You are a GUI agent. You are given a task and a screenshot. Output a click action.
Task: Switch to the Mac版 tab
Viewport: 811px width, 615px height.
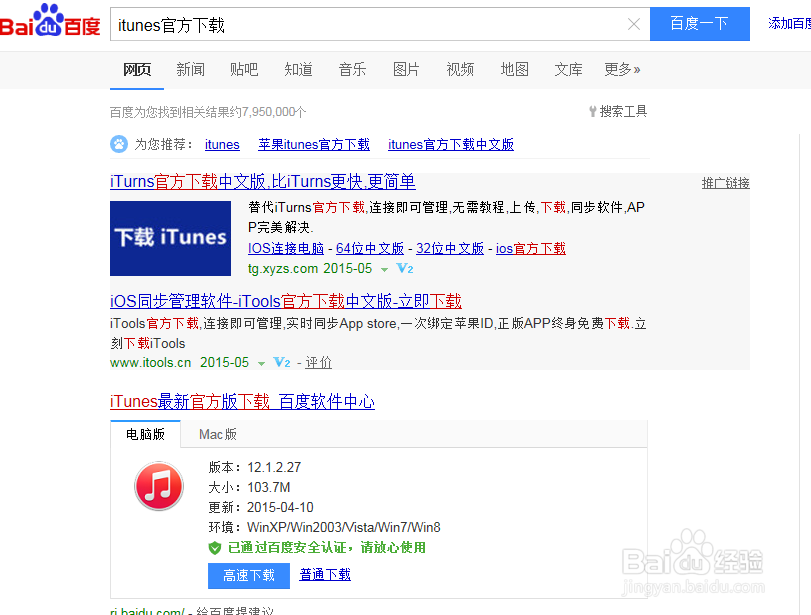point(218,434)
